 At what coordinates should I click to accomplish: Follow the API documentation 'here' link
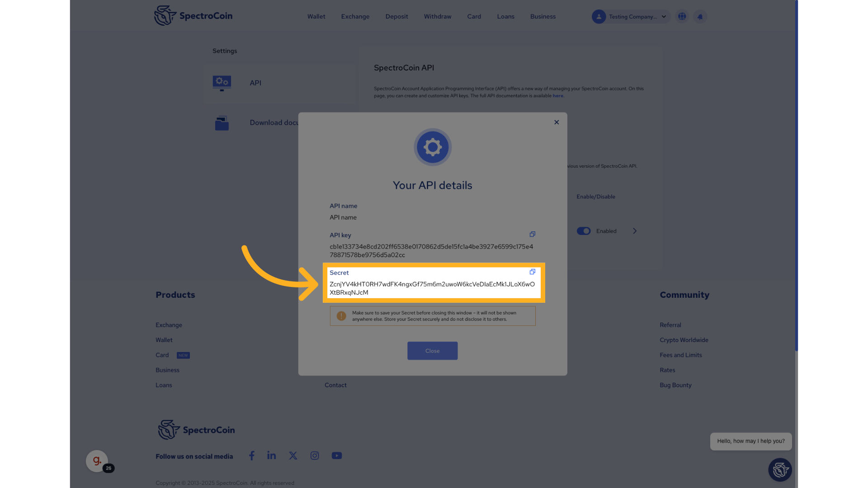pyautogui.click(x=558, y=96)
